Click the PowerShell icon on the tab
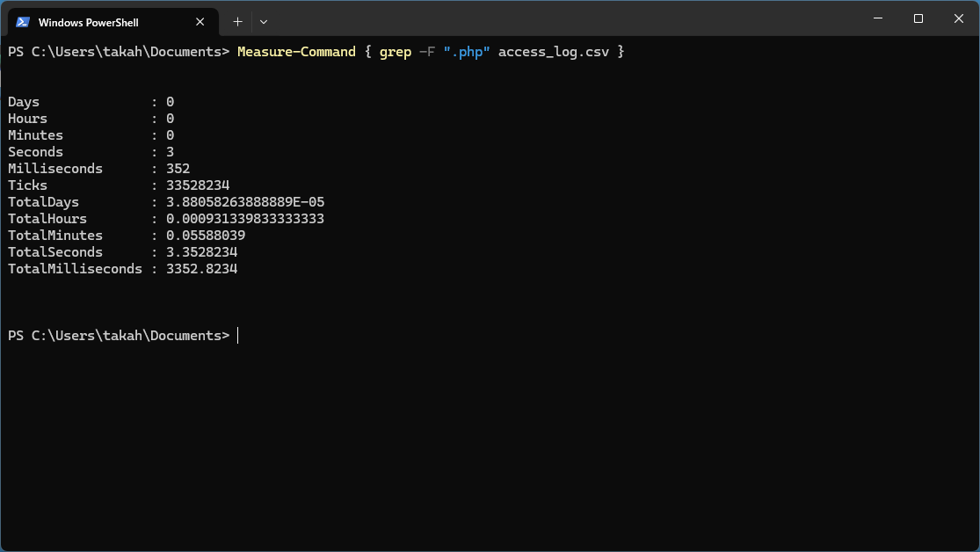The height and width of the screenshot is (552, 980). [23, 21]
